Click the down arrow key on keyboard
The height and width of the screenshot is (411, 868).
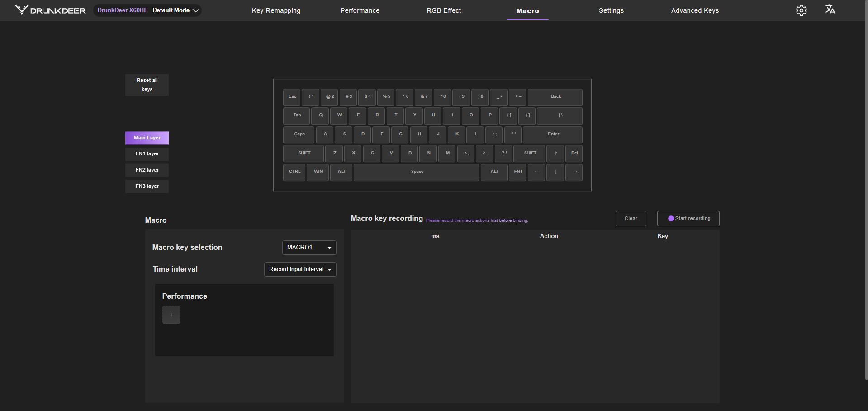[x=555, y=172]
